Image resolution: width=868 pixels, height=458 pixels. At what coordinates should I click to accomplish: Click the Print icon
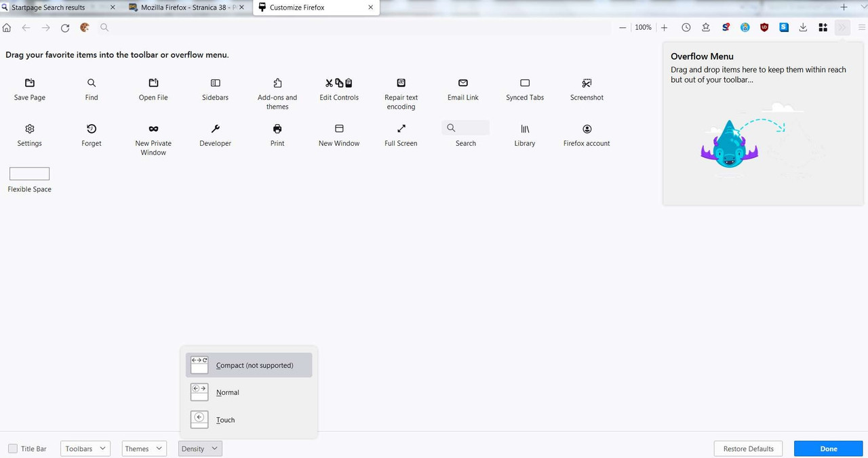coord(277,128)
